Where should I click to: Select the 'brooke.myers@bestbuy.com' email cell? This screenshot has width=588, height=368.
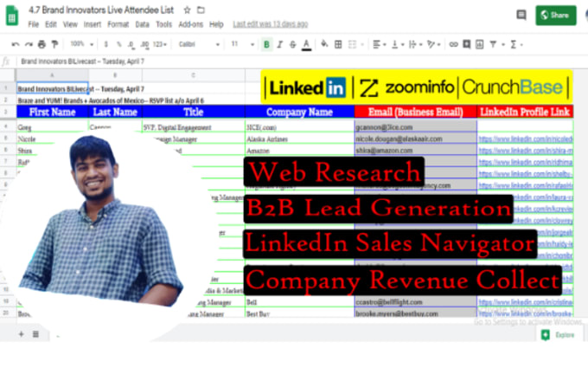416,313
